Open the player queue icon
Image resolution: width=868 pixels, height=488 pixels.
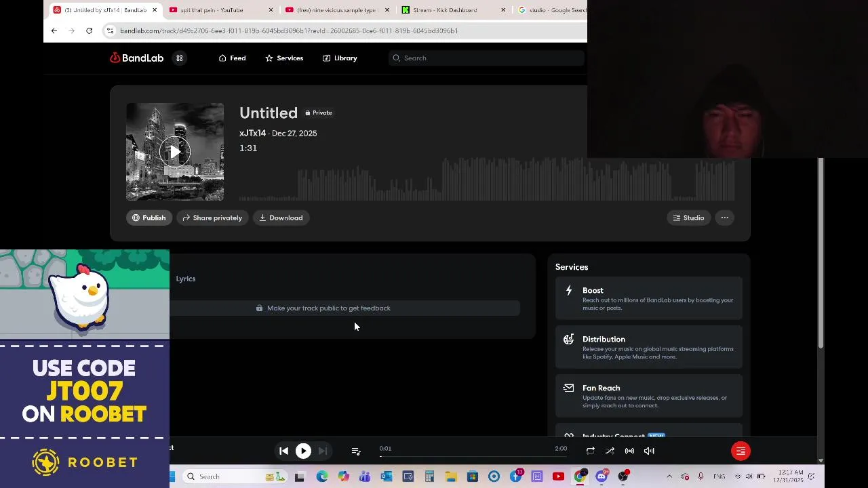tap(356, 451)
